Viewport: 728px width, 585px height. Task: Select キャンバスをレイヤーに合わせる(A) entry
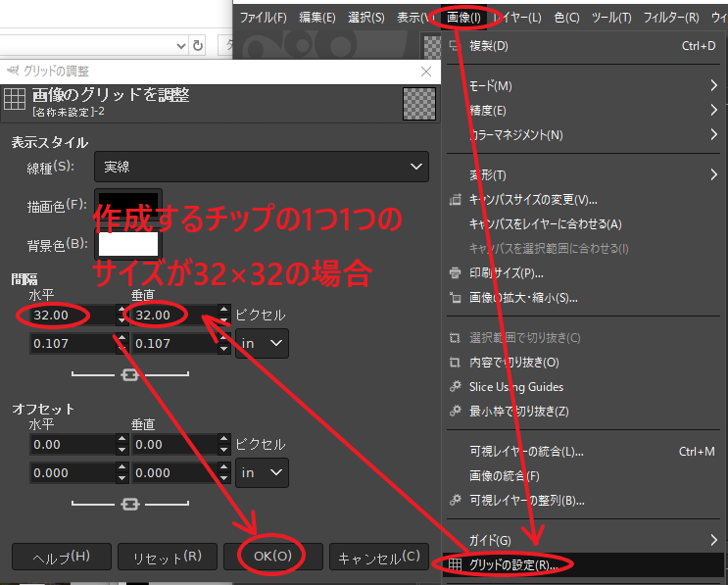pyautogui.click(x=583, y=224)
